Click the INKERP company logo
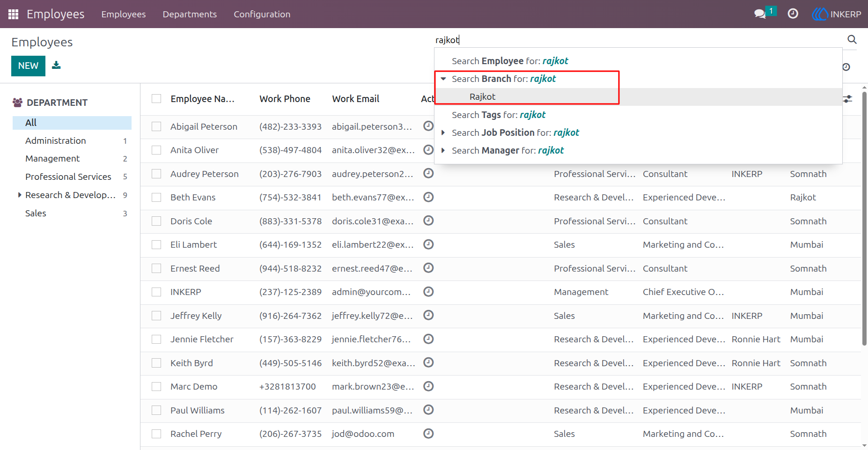The height and width of the screenshot is (450, 868). (x=819, y=14)
